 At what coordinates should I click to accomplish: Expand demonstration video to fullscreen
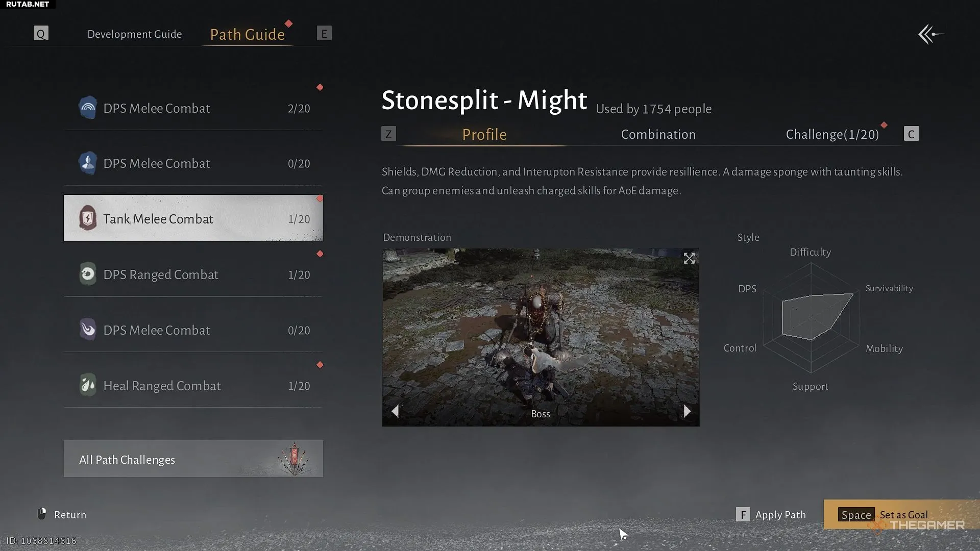click(x=689, y=259)
